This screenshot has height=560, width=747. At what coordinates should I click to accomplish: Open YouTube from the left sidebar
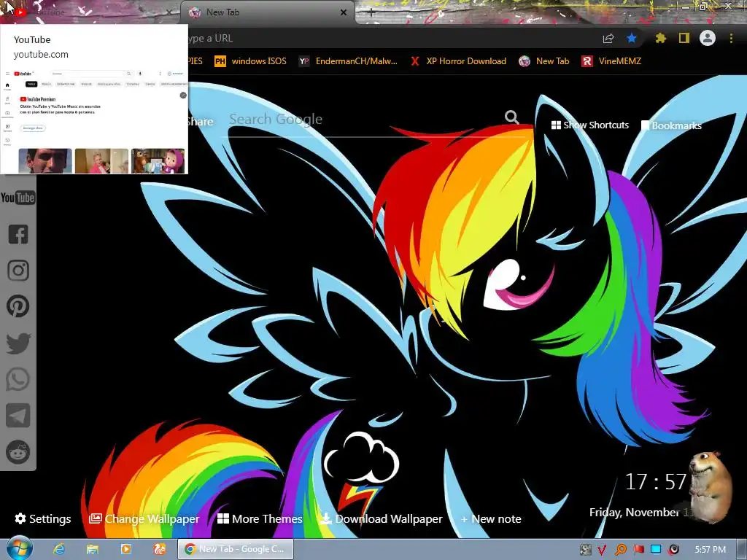[x=18, y=198]
